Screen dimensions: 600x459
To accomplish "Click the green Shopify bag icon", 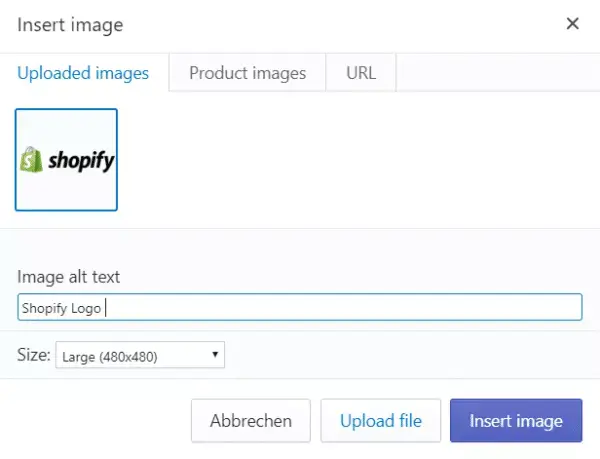I will click(33, 160).
